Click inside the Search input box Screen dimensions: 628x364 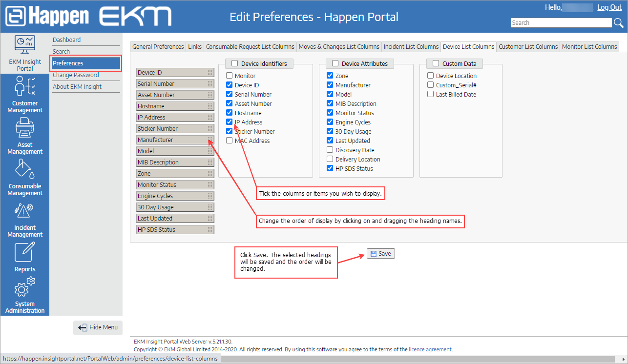562,22
